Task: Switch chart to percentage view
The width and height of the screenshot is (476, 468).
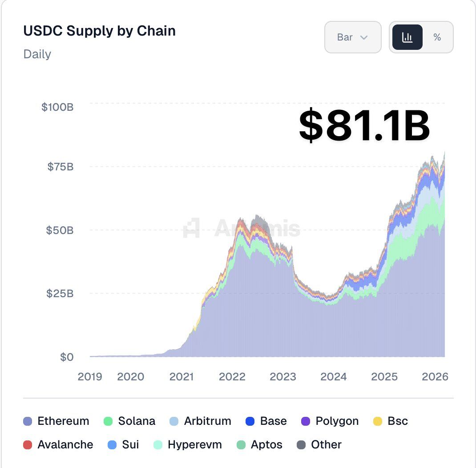Action: point(437,37)
